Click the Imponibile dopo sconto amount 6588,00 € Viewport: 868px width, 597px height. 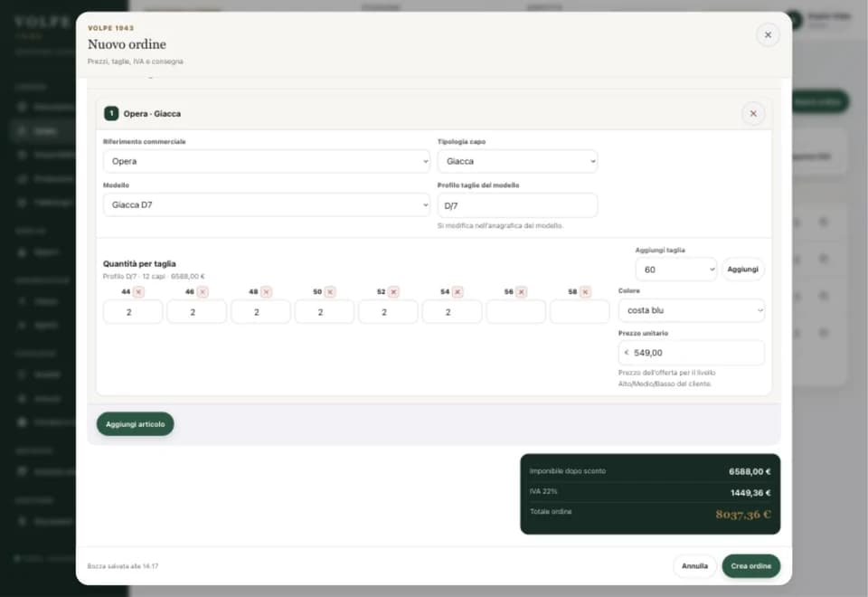750,471
